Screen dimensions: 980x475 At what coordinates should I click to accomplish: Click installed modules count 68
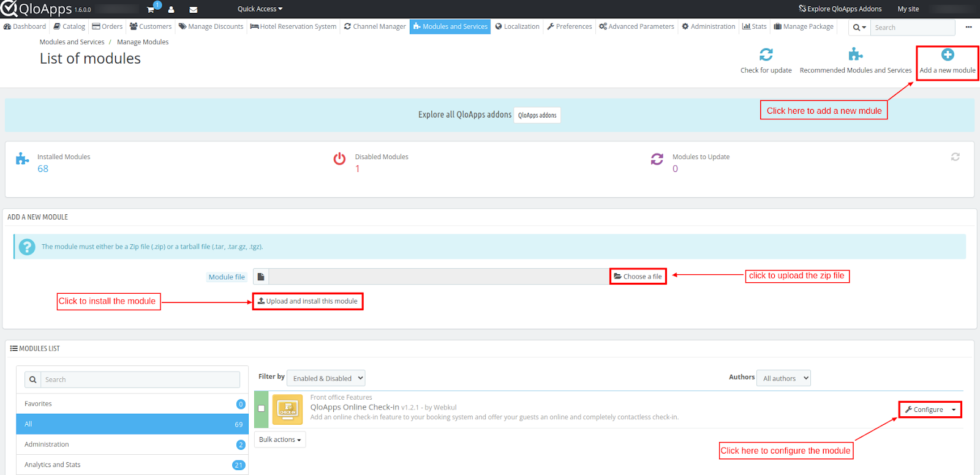click(x=43, y=169)
